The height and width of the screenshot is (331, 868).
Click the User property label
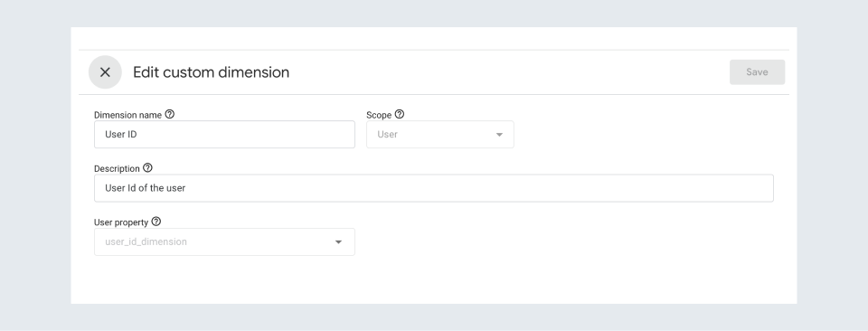pos(121,222)
